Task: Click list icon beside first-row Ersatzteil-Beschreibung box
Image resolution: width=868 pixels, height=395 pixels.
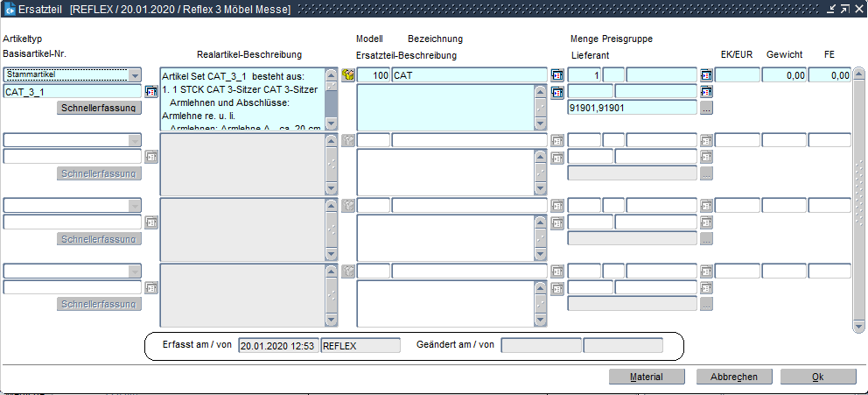Action: [x=556, y=92]
